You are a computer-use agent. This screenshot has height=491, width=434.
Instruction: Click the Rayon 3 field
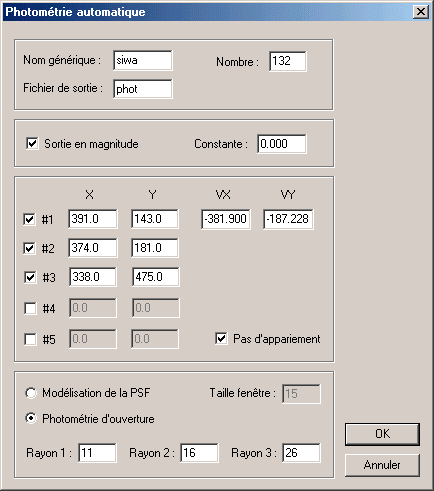[x=301, y=453]
